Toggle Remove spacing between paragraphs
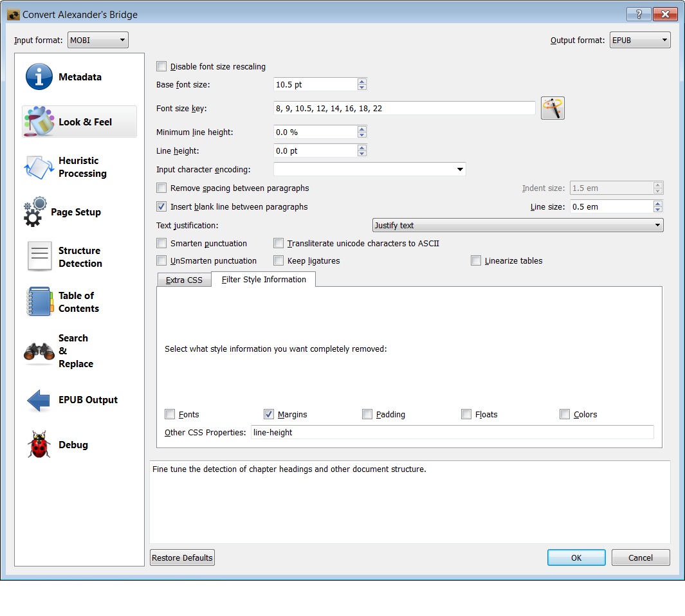 click(x=161, y=188)
